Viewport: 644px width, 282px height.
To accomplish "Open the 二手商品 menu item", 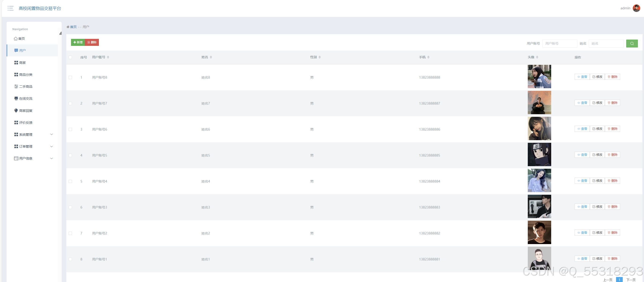I will pyautogui.click(x=26, y=87).
